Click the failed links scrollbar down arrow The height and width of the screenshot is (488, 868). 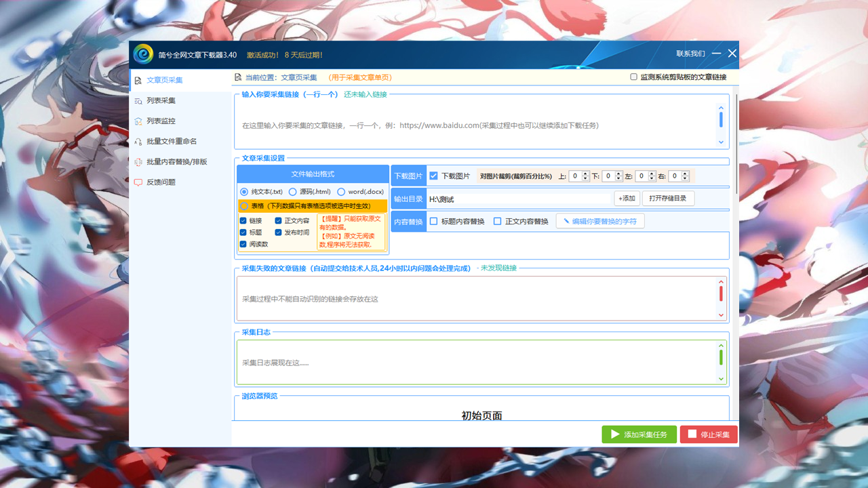tap(721, 315)
